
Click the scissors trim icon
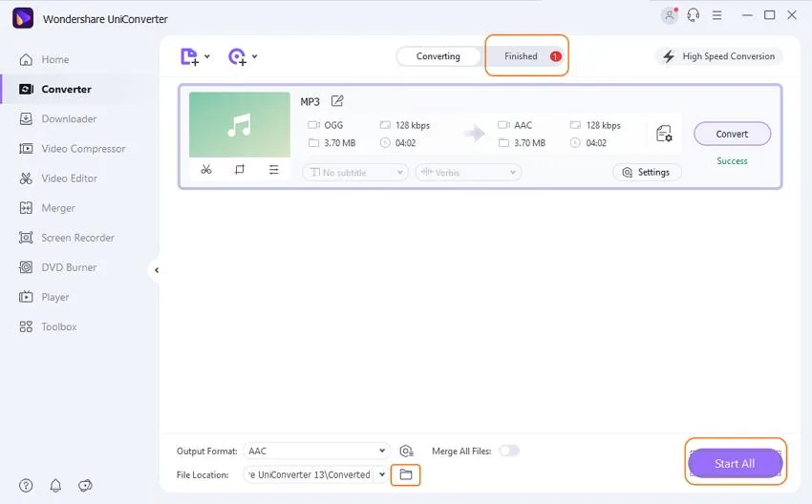(x=206, y=169)
